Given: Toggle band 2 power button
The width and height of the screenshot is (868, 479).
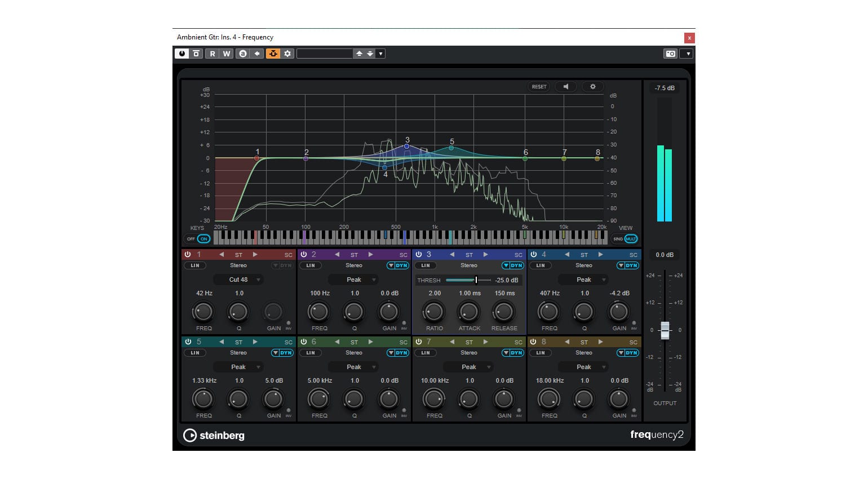Looking at the screenshot, I should coord(304,255).
